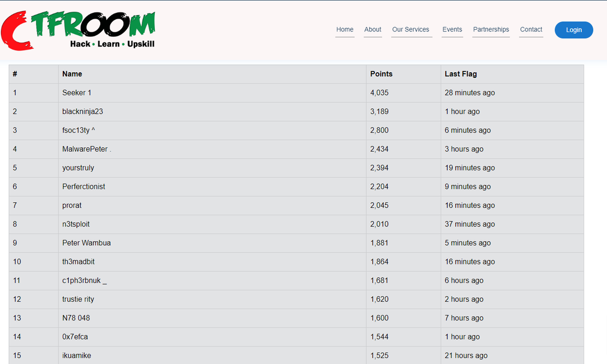Click the 4,035 points cell
This screenshot has height=364, width=607.
pyautogui.click(x=403, y=93)
